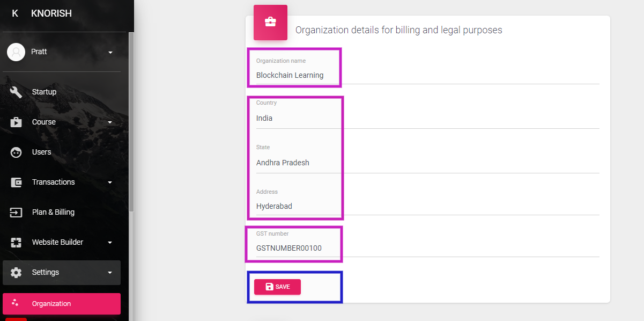The image size is (644, 321).
Task: Click the K logo letter
Action: click(15, 13)
